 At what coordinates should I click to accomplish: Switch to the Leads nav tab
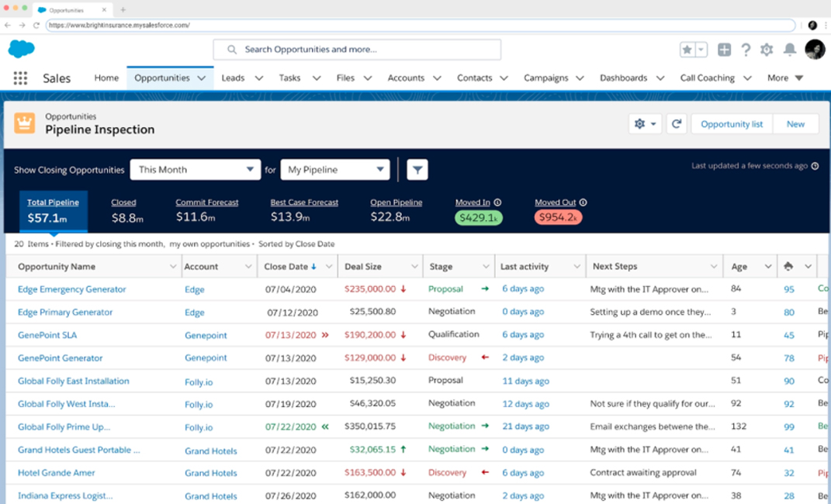(233, 78)
